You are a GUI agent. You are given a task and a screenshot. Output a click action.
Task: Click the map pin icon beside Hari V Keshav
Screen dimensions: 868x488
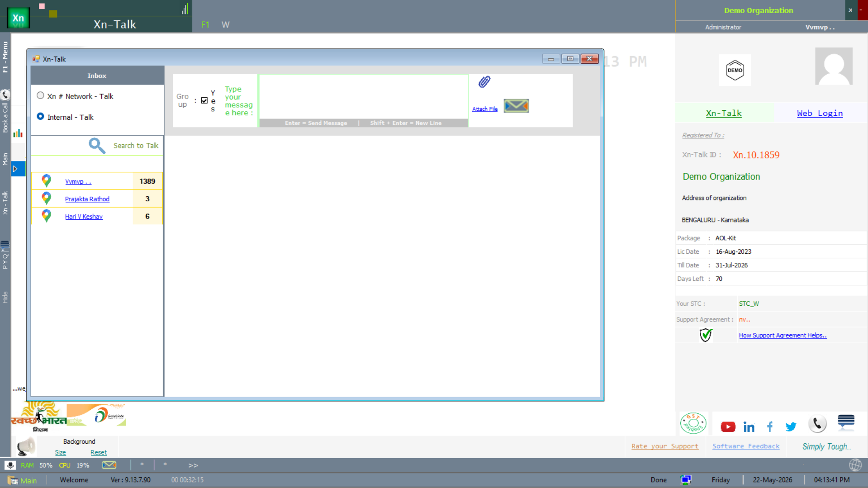point(46,216)
